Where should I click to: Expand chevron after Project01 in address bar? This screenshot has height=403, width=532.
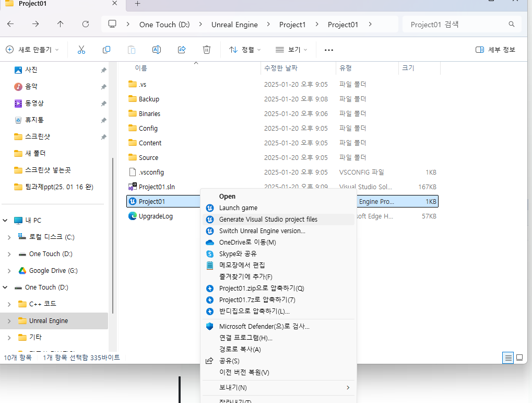(x=370, y=24)
